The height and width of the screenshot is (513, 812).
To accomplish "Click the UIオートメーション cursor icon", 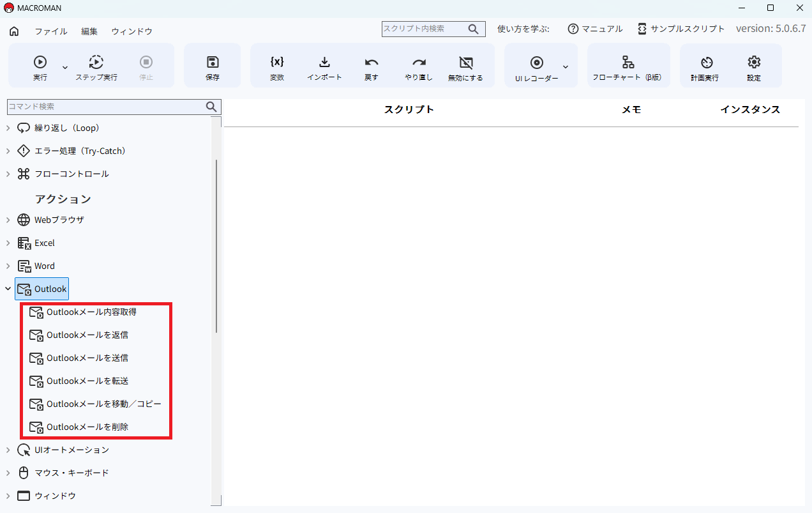I will [24, 450].
